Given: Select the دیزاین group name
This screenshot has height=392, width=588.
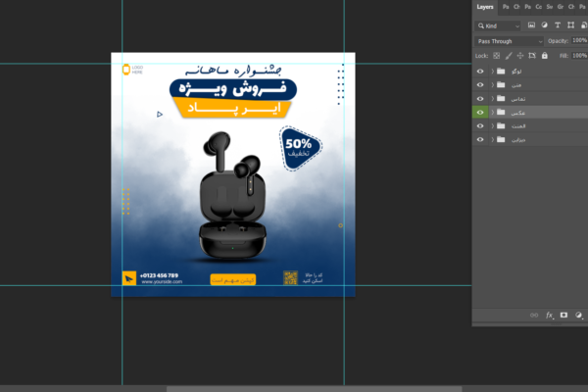Looking at the screenshot, I should pos(518,140).
